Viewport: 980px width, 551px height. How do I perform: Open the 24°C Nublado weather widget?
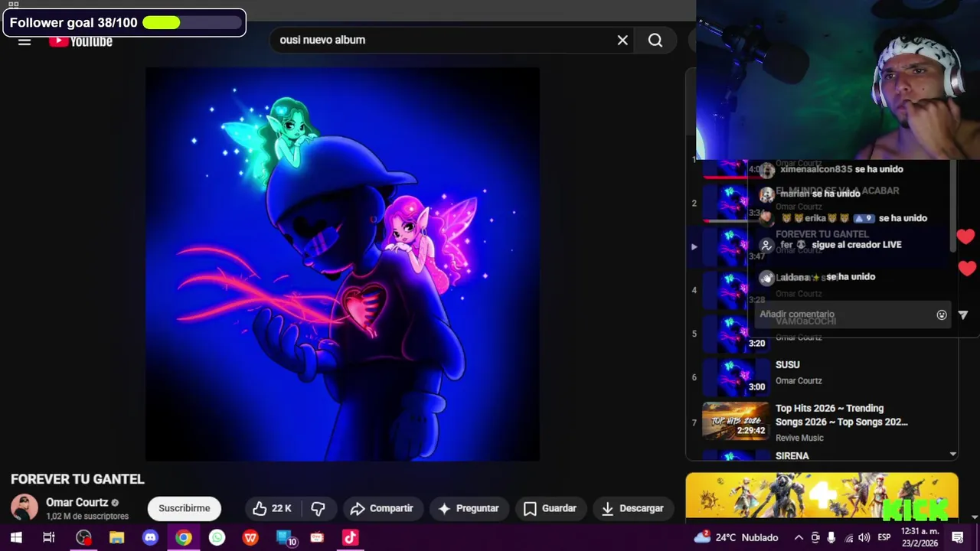point(736,537)
